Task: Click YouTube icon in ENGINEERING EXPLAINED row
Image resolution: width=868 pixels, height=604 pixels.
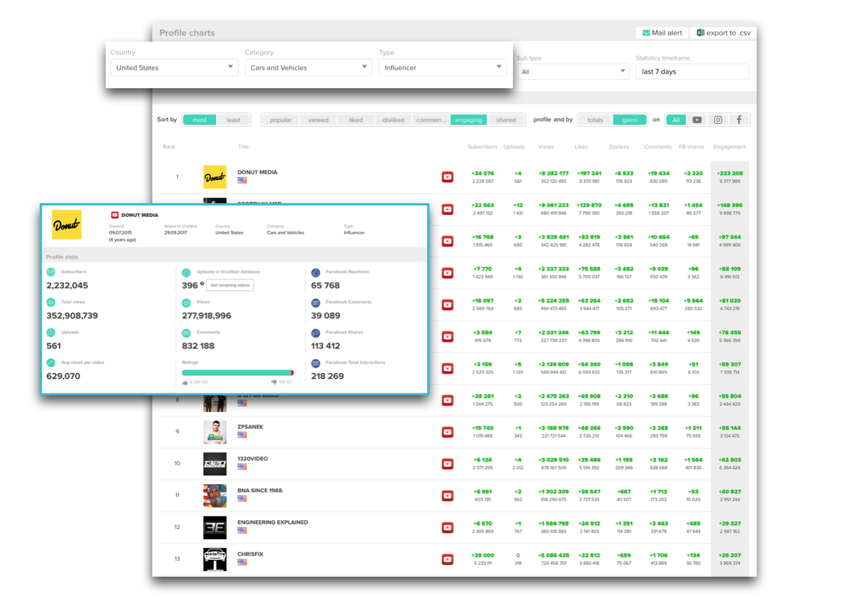Action: tap(448, 527)
